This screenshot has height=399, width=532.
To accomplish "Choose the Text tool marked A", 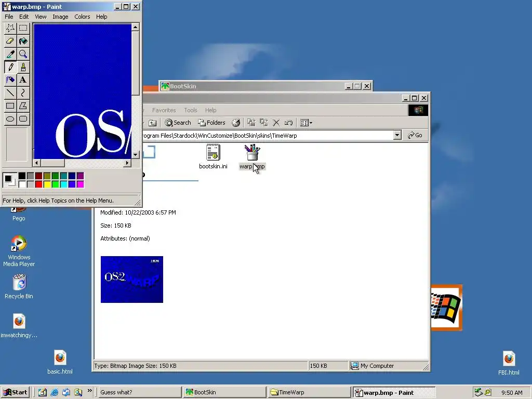I will 23,79.
